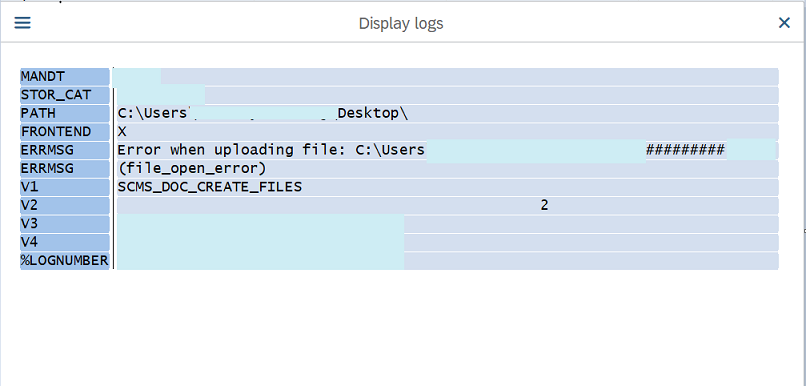The image size is (806, 386).
Task: Select the STOR_CAT field label
Action: (x=65, y=95)
